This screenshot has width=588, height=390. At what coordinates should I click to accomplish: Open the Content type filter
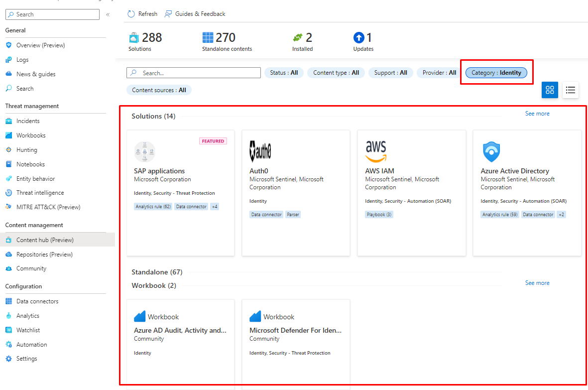click(x=336, y=73)
